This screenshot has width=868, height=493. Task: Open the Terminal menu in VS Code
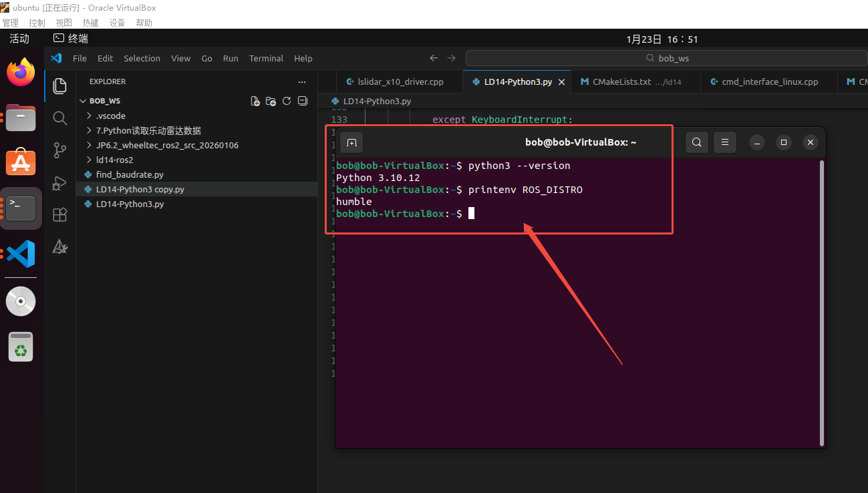coord(266,58)
